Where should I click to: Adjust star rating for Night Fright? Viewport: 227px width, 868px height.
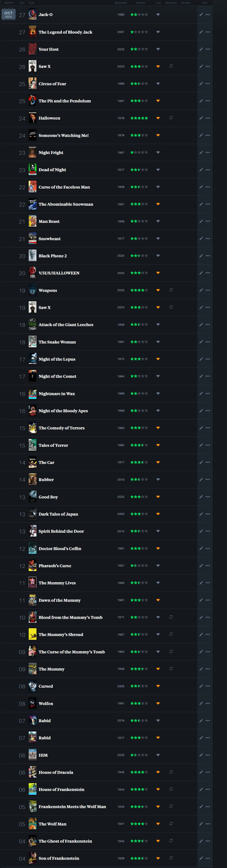(x=139, y=152)
